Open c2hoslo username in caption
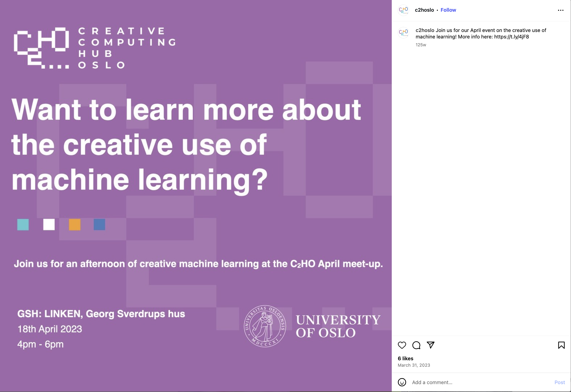The width and height of the screenshot is (571, 392). [425, 30]
